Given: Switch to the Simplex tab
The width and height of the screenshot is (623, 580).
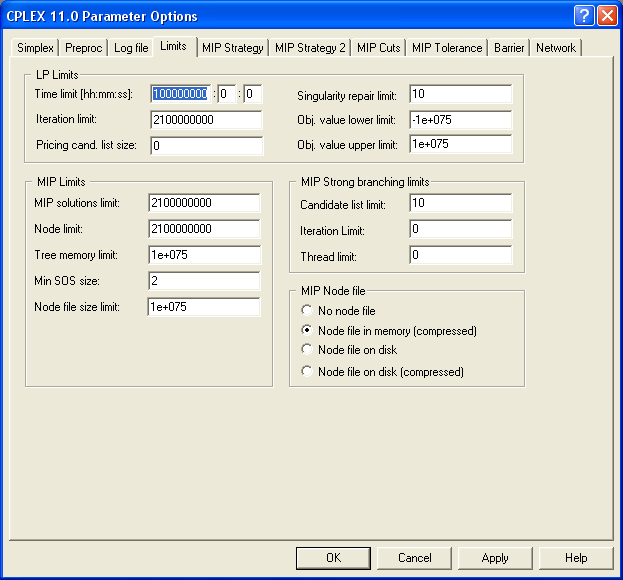Looking at the screenshot, I should 35,48.
